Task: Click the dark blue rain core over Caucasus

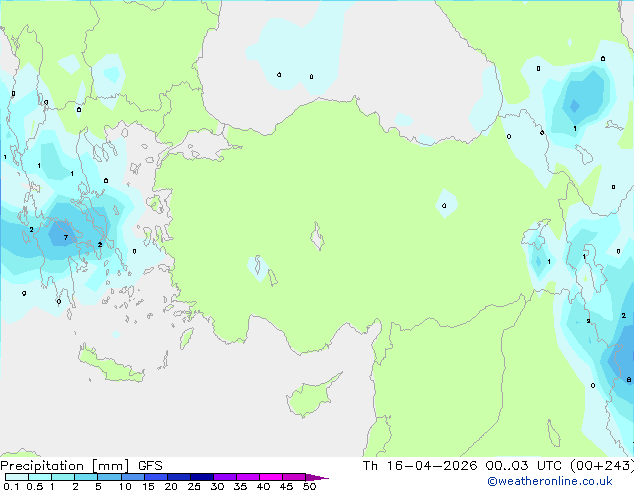Action: [x=575, y=106]
